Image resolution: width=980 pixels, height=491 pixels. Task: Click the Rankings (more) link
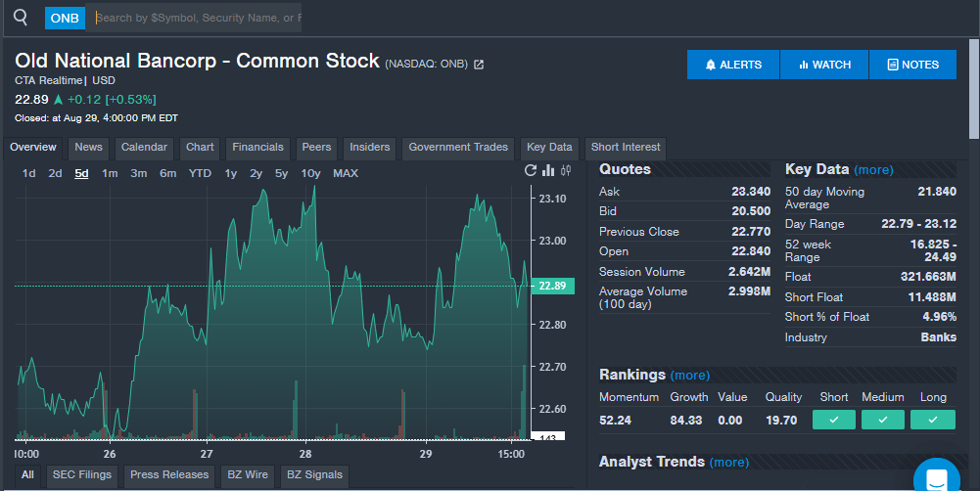coord(690,376)
